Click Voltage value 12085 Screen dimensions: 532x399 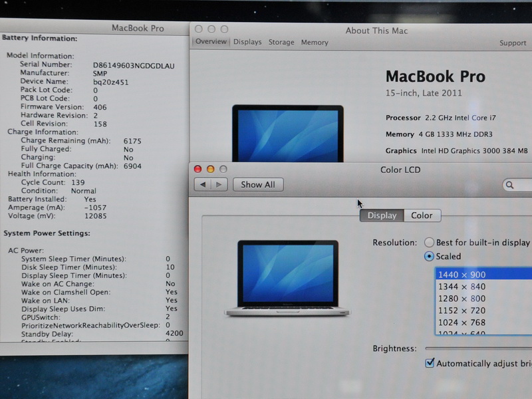pos(95,215)
